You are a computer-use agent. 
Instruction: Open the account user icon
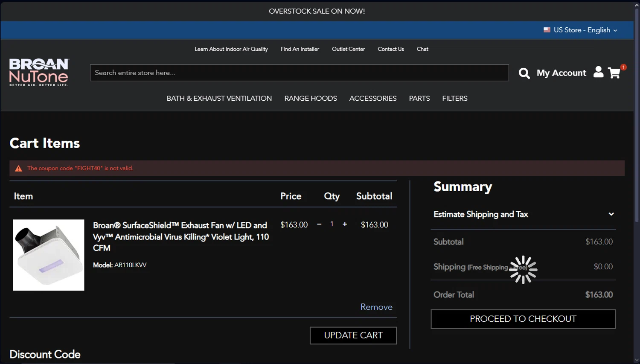tap(599, 72)
